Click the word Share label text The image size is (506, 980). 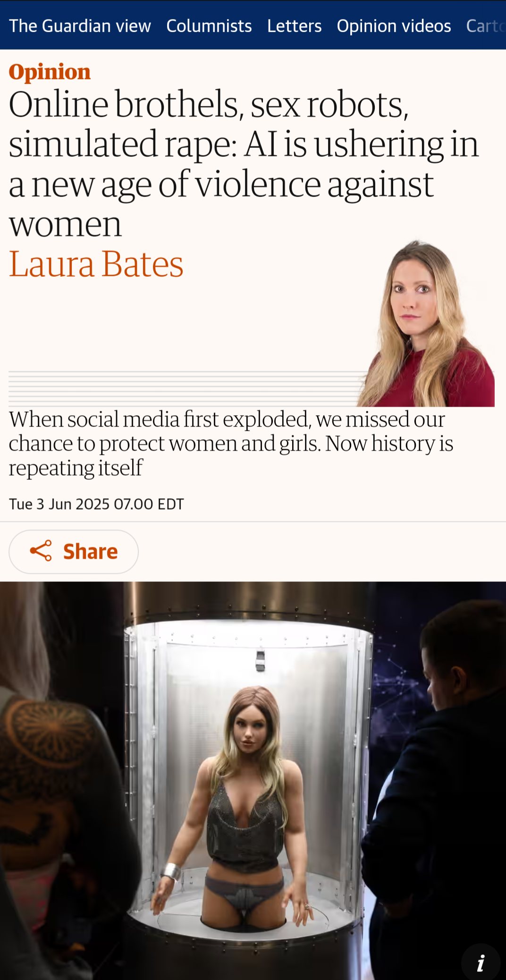tap(90, 552)
